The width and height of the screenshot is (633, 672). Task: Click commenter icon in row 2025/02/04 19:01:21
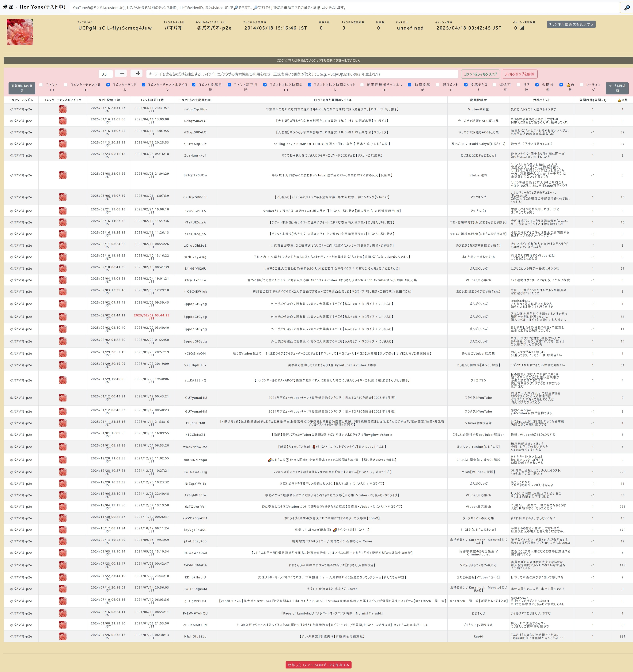[x=63, y=280]
